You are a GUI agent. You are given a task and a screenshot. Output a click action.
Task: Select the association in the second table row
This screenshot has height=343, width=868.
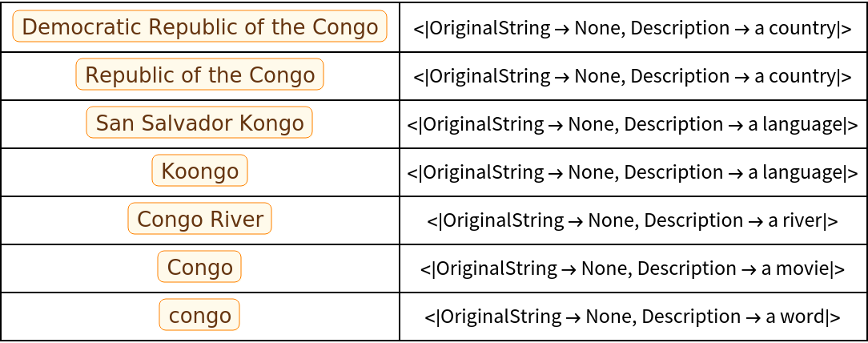click(633, 77)
